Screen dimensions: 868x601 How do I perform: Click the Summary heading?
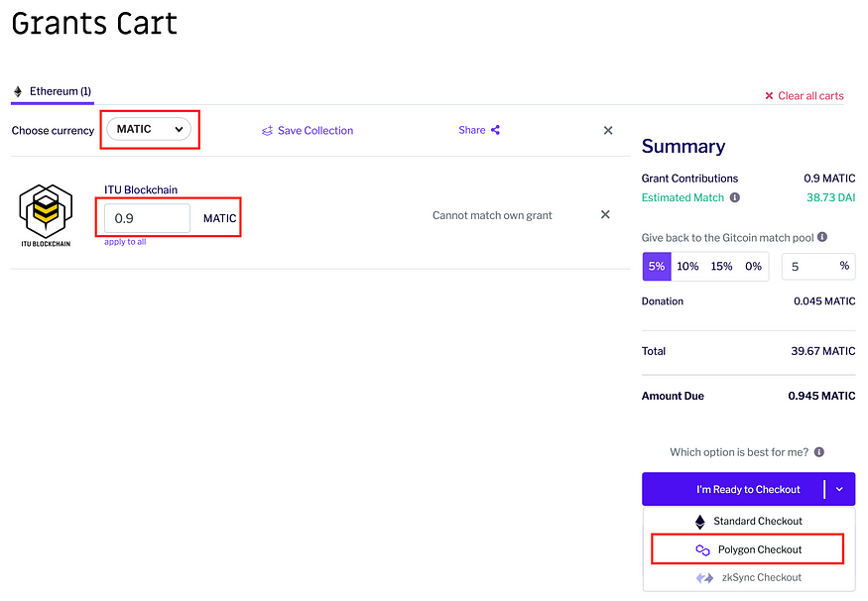pyautogui.click(x=683, y=146)
